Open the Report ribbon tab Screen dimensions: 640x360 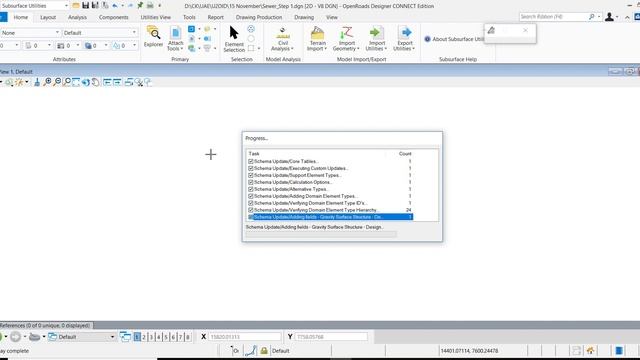tap(216, 17)
